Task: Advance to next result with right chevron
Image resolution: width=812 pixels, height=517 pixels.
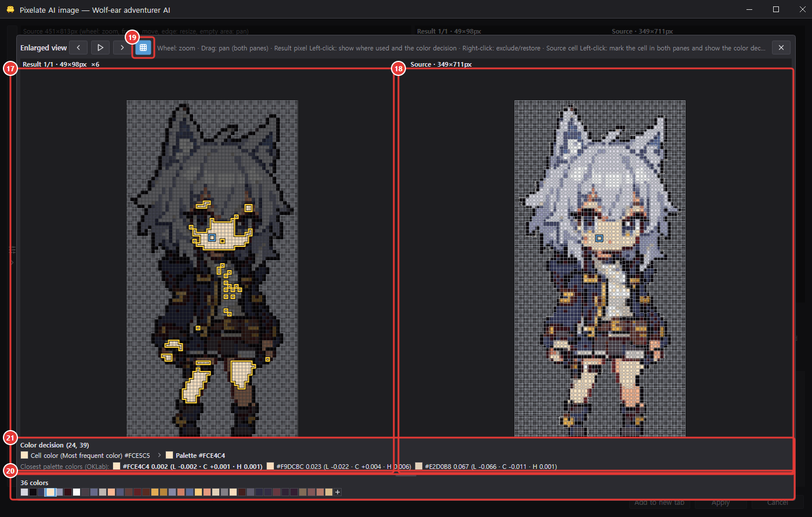Action: point(122,48)
